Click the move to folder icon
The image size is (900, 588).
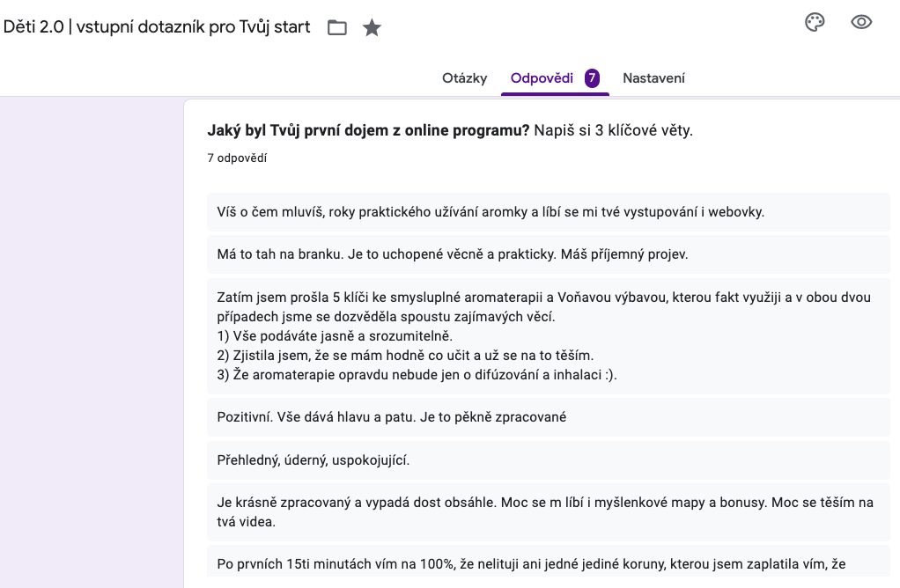[x=336, y=27]
